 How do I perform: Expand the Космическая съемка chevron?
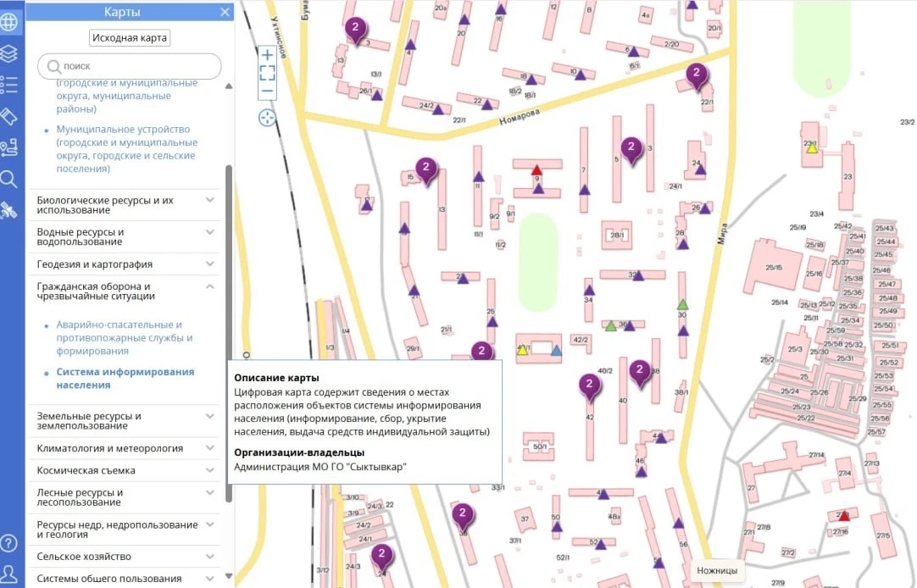pyautogui.click(x=210, y=470)
